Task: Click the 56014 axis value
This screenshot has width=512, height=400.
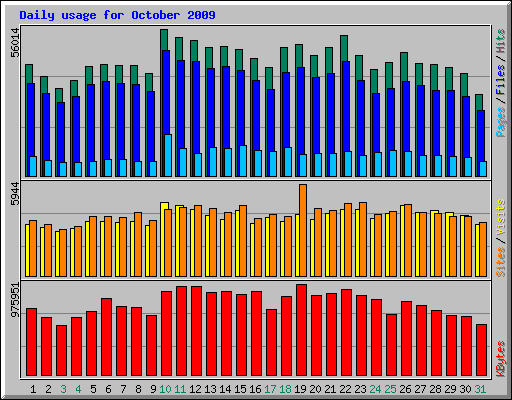Action: (15, 43)
